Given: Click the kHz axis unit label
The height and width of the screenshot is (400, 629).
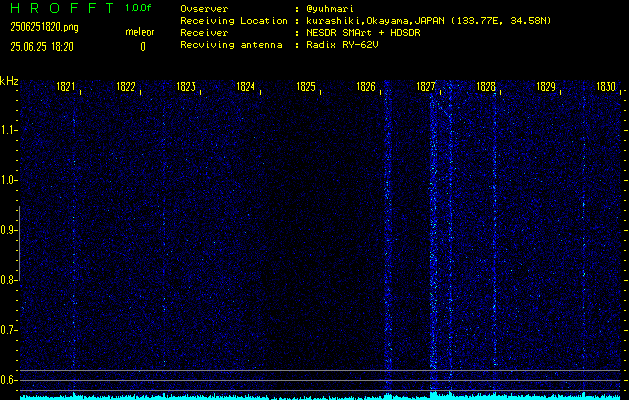Looking at the screenshot, I should pos(9,81).
